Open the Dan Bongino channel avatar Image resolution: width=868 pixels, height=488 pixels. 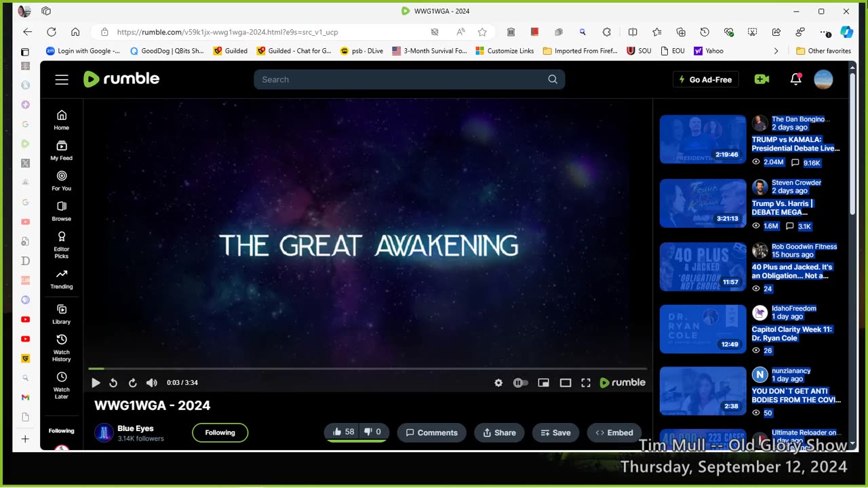pos(760,123)
